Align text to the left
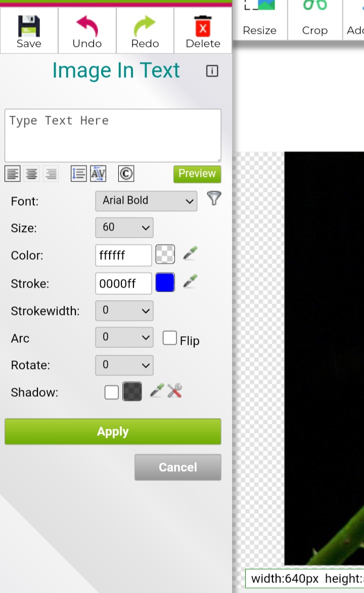This screenshot has height=593, width=364. pos(13,174)
